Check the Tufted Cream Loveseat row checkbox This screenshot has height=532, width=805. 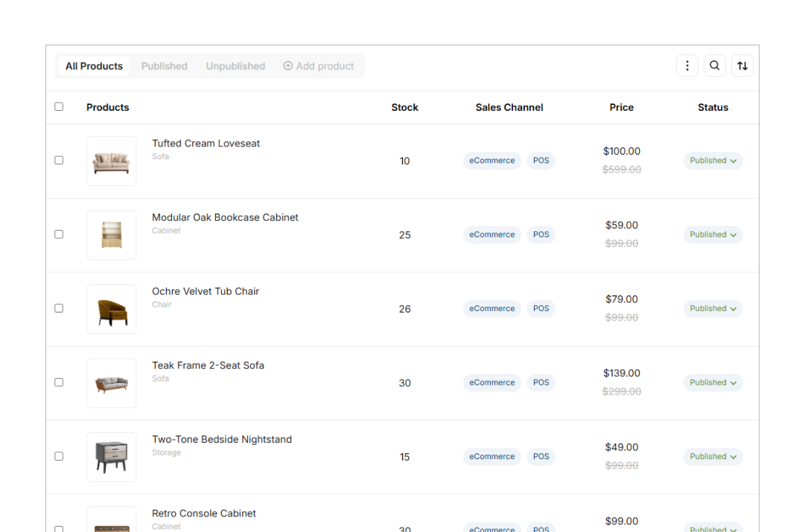pyautogui.click(x=59, y=161)
